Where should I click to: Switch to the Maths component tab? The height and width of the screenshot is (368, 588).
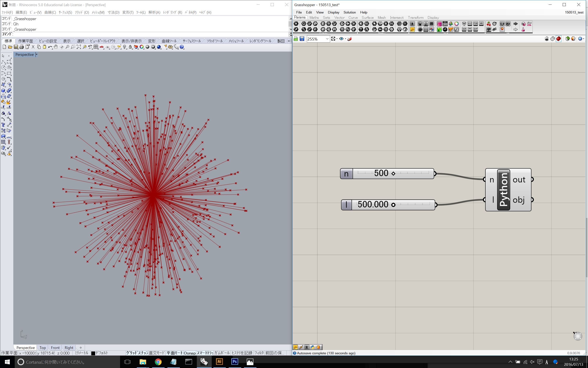pos(314,18)
